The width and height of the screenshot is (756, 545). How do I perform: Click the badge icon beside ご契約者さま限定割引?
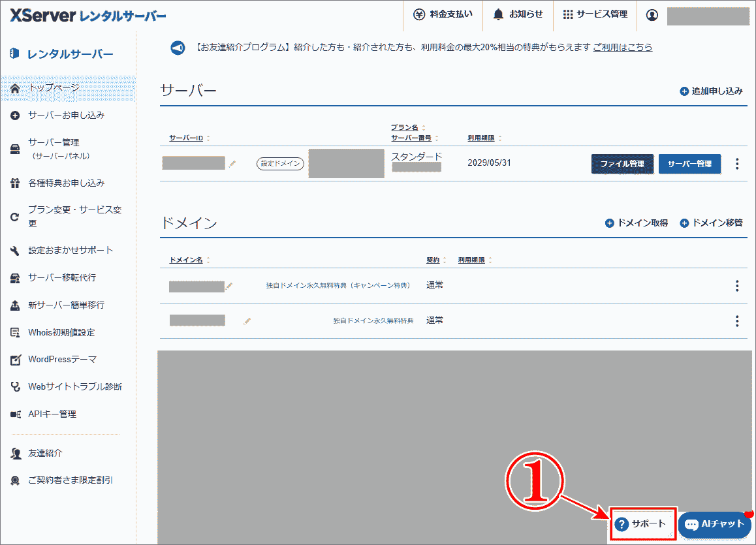point(16,480)
